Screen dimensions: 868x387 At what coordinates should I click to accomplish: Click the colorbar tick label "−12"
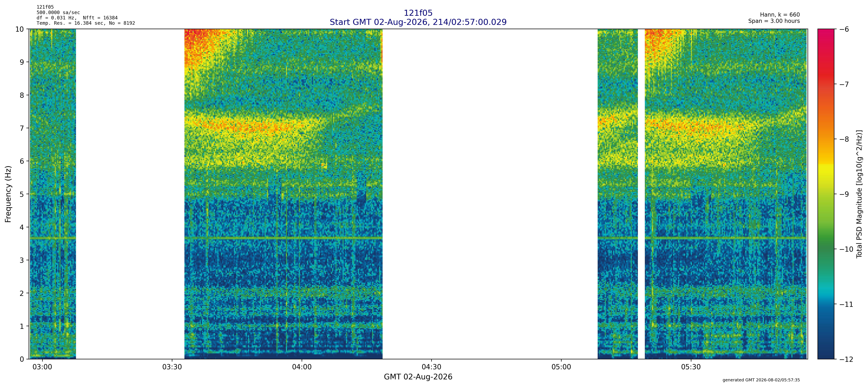pyautogui.click(x=846, y=359)
